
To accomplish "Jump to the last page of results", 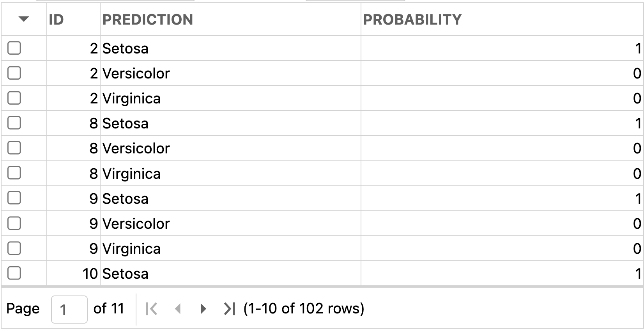I will coord(229,309).
